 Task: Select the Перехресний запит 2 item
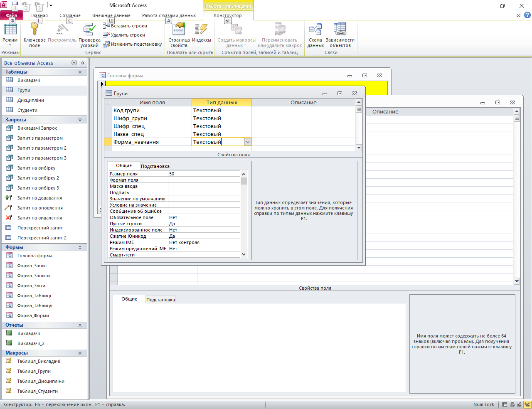point(44,238)
